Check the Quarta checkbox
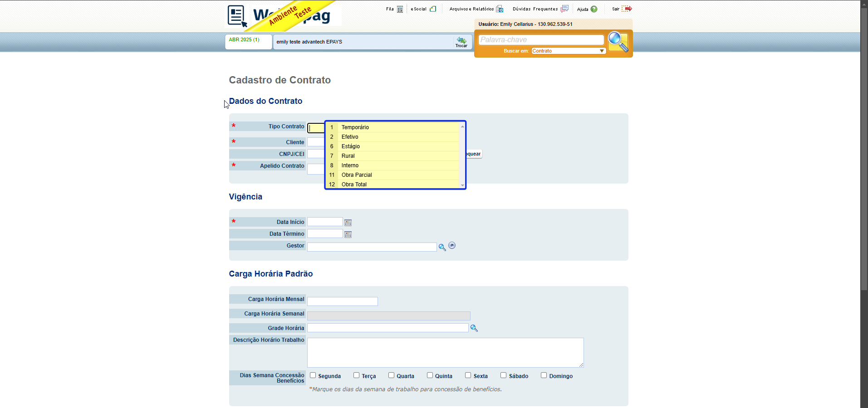 click(x=391, y=375)
